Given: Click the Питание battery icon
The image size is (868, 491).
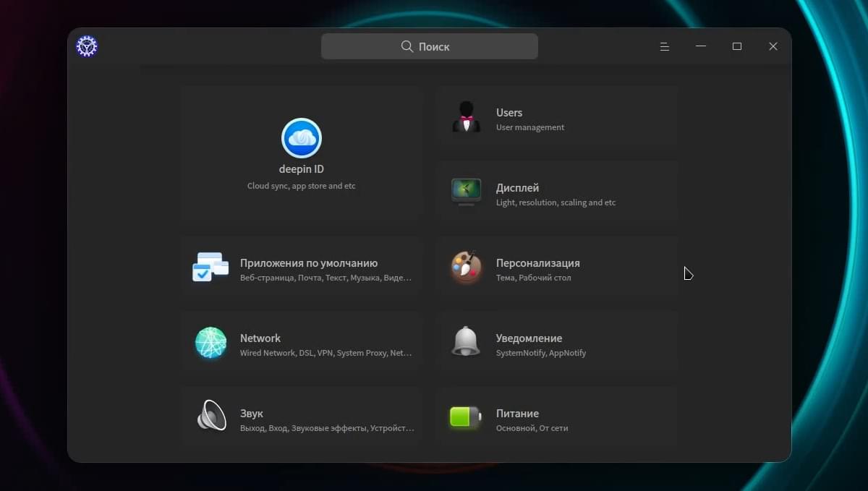Looking at the screenshot, I should click(x=465, y=417).
